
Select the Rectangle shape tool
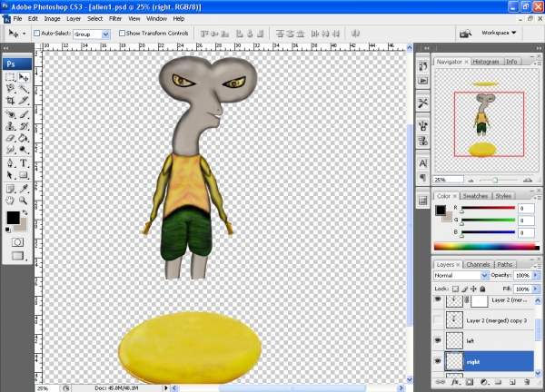coord(24,174)
